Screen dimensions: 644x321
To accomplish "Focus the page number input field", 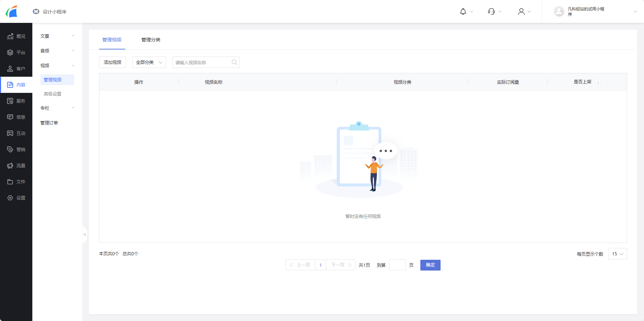I will tap(397, 265).
